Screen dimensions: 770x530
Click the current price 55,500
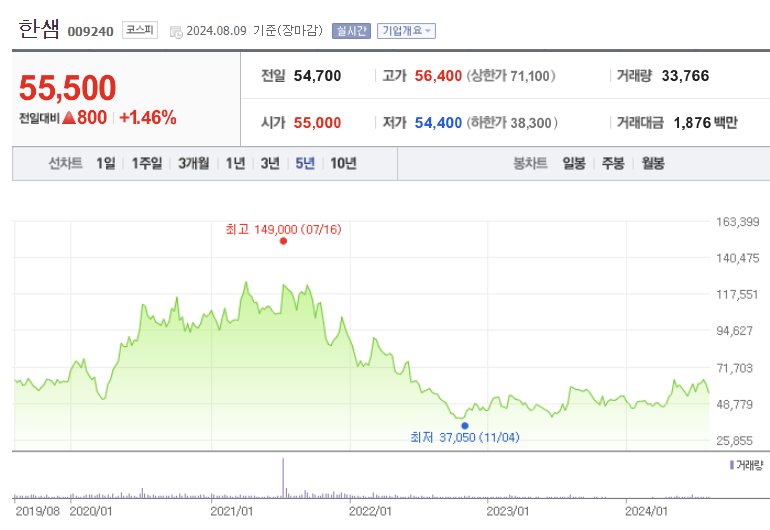pos(68,88)
